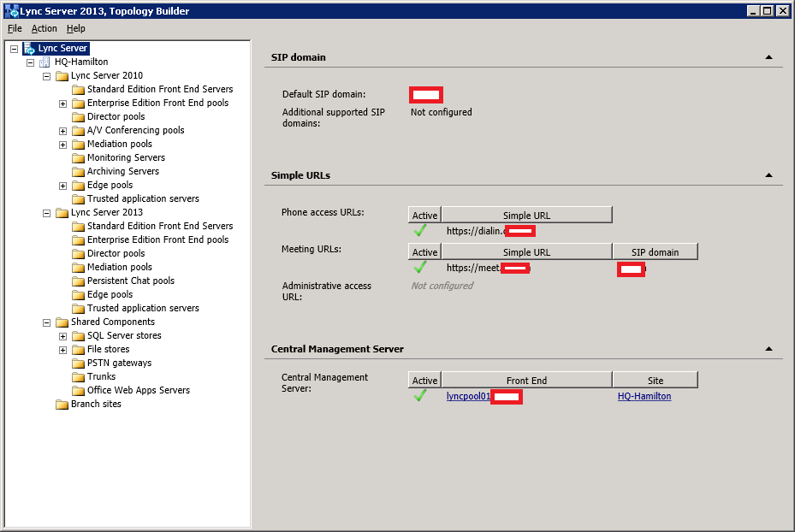Click the Archiving Servers folder icon

(x=78, y=172)
